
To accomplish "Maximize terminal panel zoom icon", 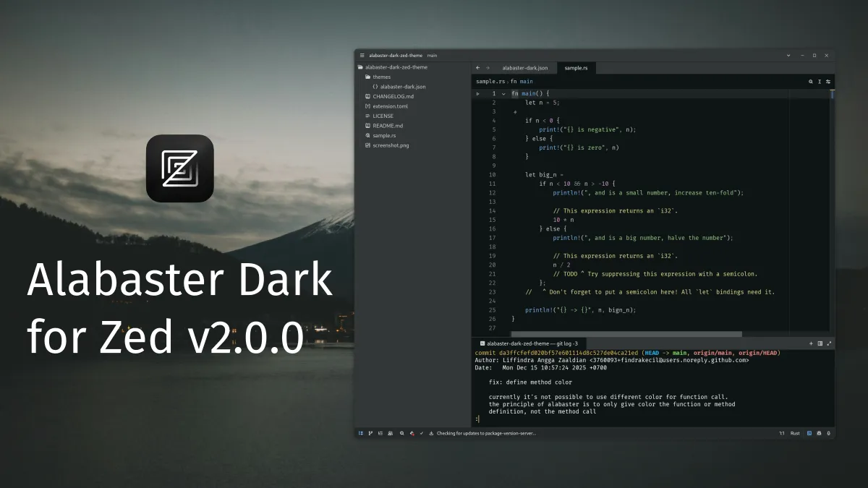I will 829,343.
